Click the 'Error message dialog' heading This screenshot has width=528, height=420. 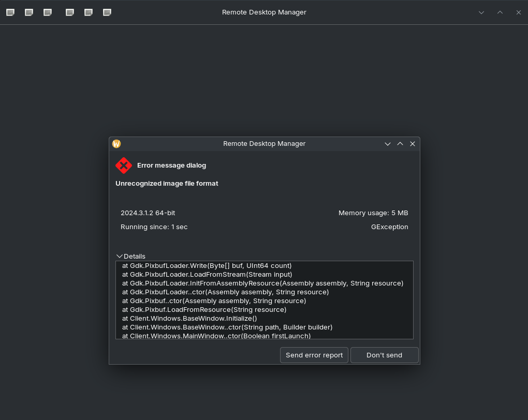(171, 165)
